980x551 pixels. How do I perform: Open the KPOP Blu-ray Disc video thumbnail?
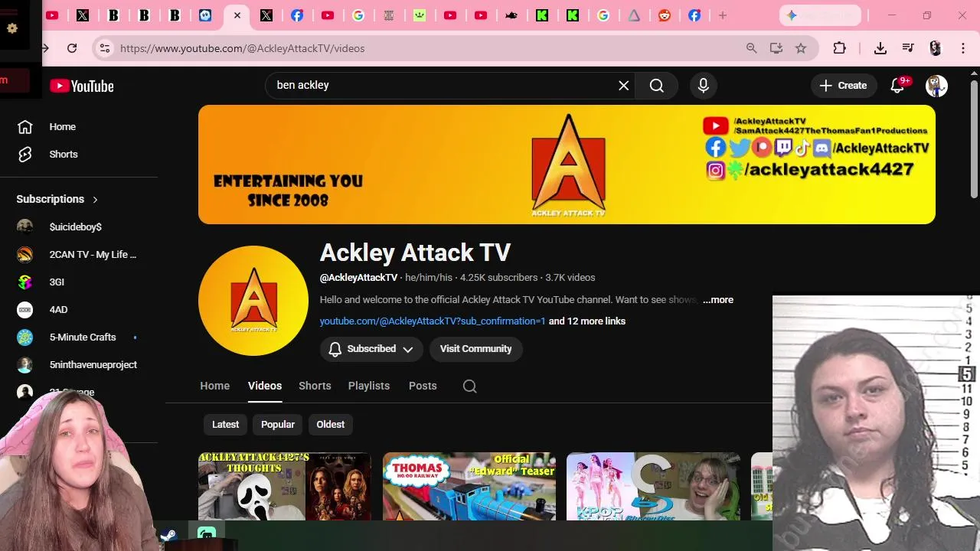click(x=653, y=487)
